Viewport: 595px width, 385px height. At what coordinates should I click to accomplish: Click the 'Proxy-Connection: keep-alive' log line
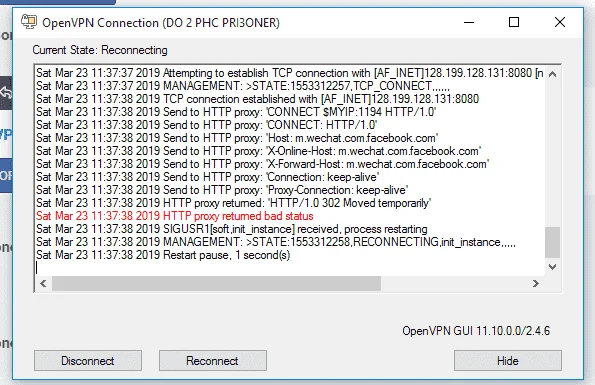tap(222, 190)
